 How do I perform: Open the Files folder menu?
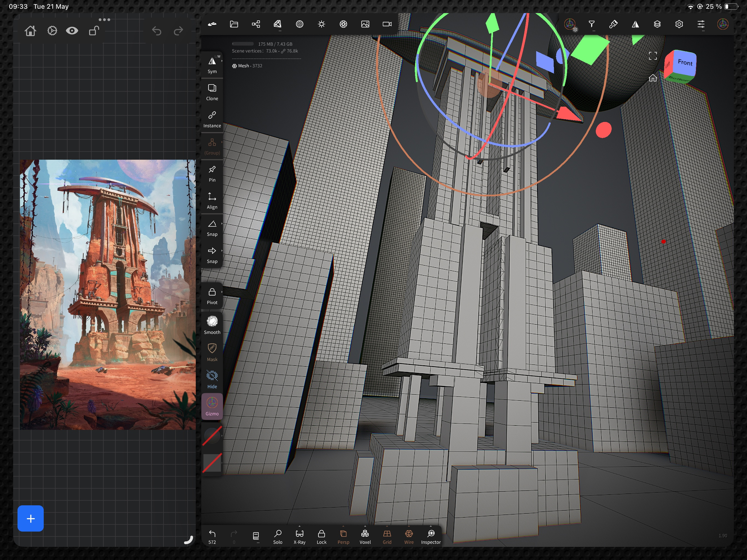(234, 24)
